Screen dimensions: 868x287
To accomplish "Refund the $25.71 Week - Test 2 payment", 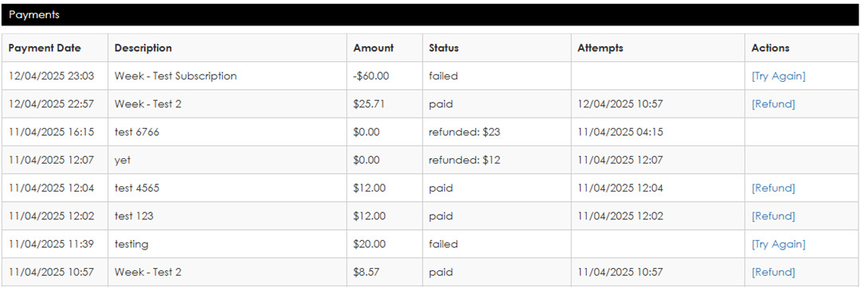I will pyautogui.click(x=772, y=104).
